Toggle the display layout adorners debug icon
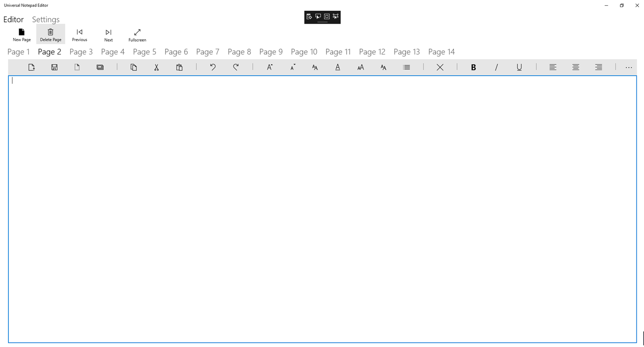The image size is (644, 347). [x=327, y=17]
